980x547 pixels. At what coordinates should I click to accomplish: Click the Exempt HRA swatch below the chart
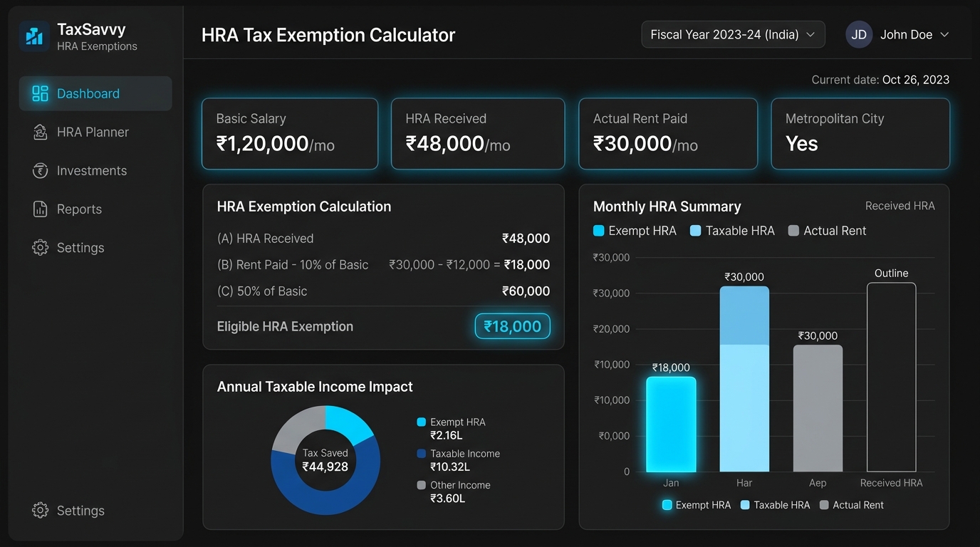pos(667,505)
